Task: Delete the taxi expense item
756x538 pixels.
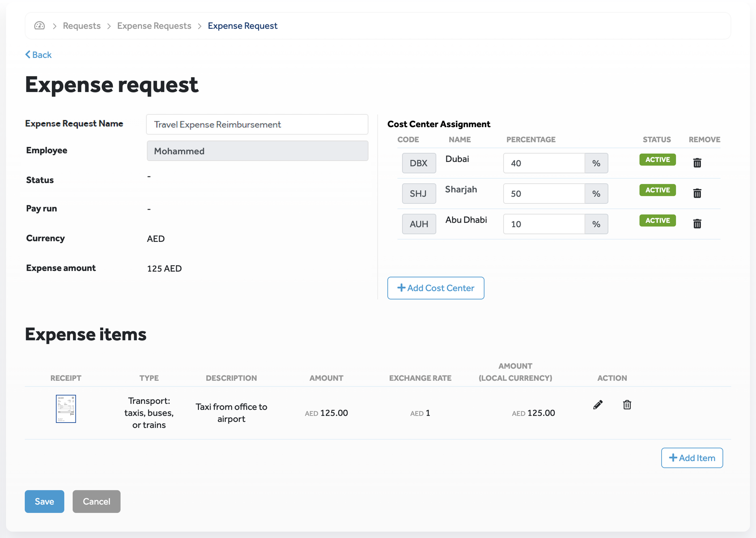Action: click(x=626, y=405)
